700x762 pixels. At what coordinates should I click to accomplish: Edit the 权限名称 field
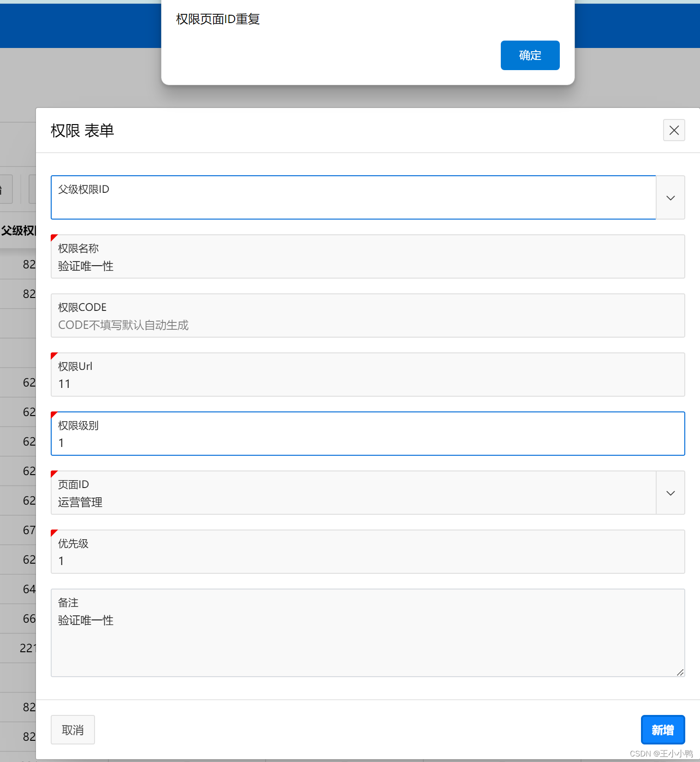[368, 256]
